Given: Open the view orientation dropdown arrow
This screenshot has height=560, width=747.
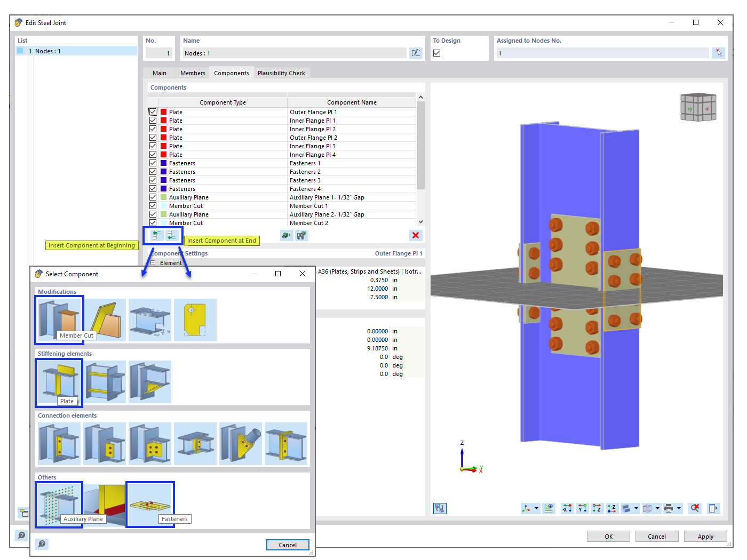Looking at the screenshot, I should coord(536,508).
